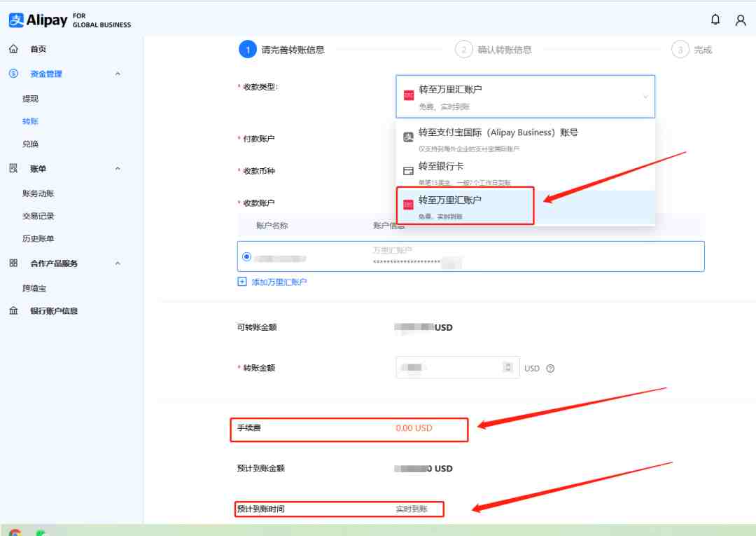Viewport: 756px width, 536px height.
Task: Click the home icon beside 首页
Action: [13, 49]
